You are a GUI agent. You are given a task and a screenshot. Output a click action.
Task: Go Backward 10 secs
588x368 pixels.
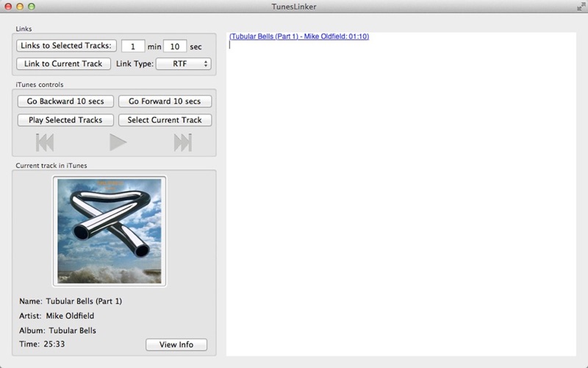(x=65, y=101)
